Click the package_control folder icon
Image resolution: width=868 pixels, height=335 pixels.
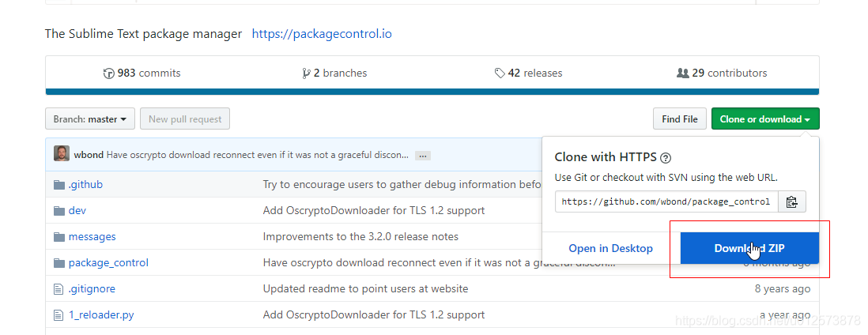(58, 263)
